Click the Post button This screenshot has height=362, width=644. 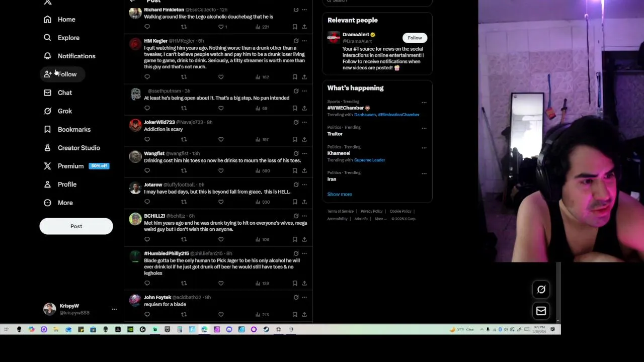(76, 226)
